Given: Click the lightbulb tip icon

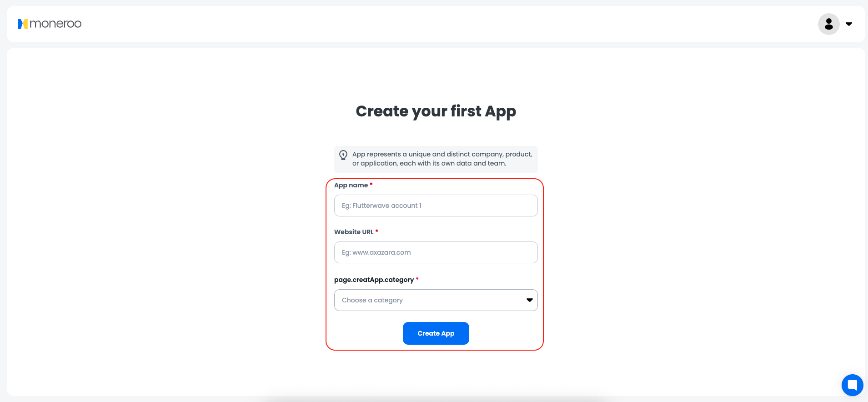Looking at the screenshot, I should coord(343,155).
